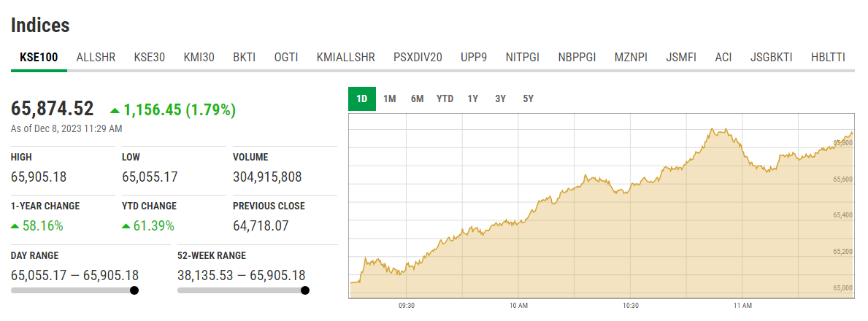868x321 pixels.
Task: Show the 6M chart period
Action: 418,98
